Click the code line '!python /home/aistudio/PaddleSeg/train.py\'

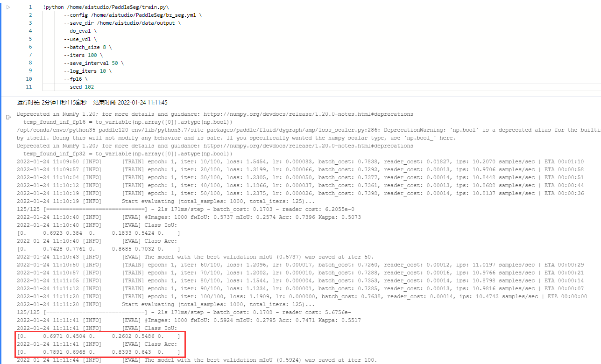point(106,7)
